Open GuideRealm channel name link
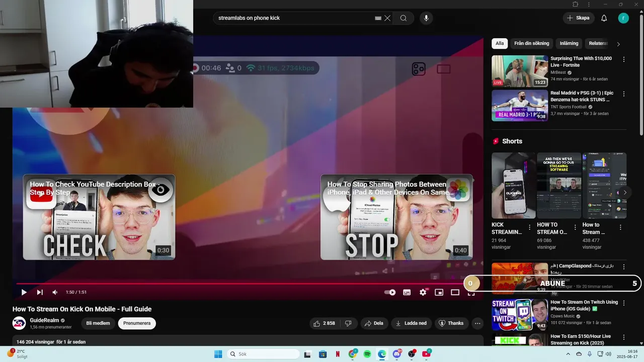This screenshot has width=644, height=362. point(44,320)
